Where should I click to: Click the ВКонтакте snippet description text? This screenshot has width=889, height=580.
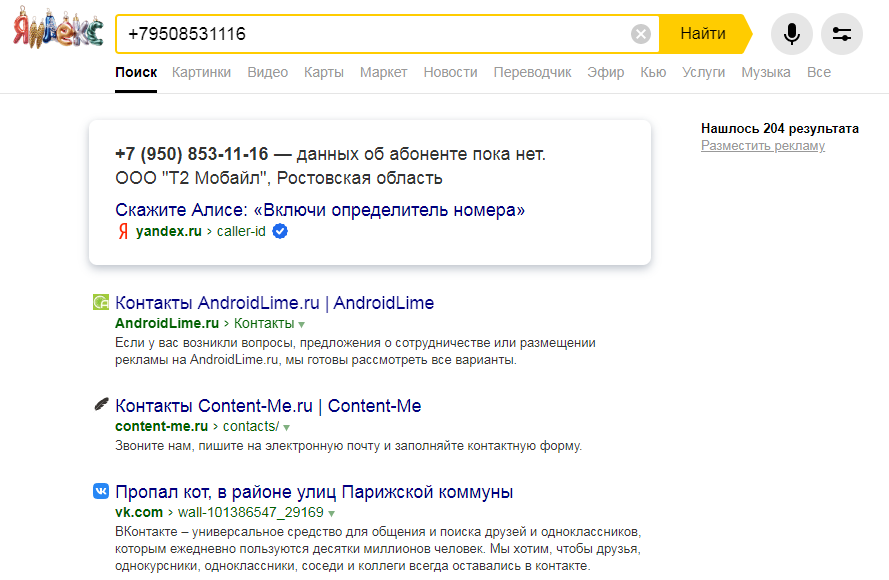[378, 549]
